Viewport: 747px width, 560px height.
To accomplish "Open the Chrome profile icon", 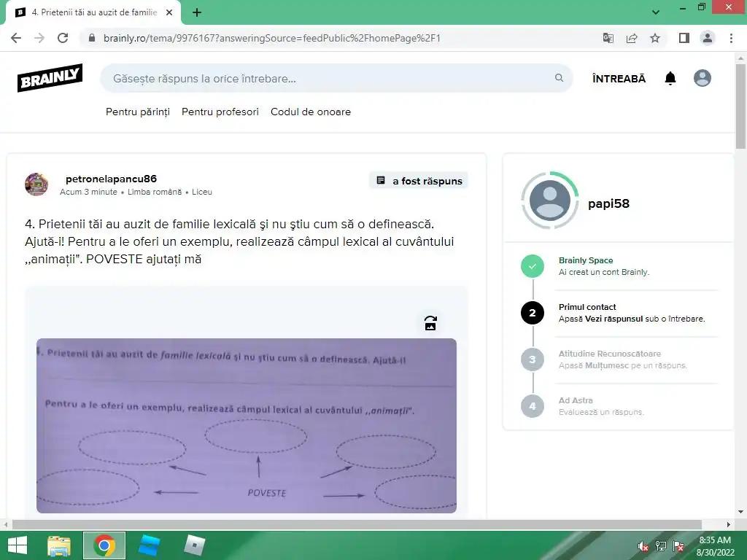I will 708,38.
